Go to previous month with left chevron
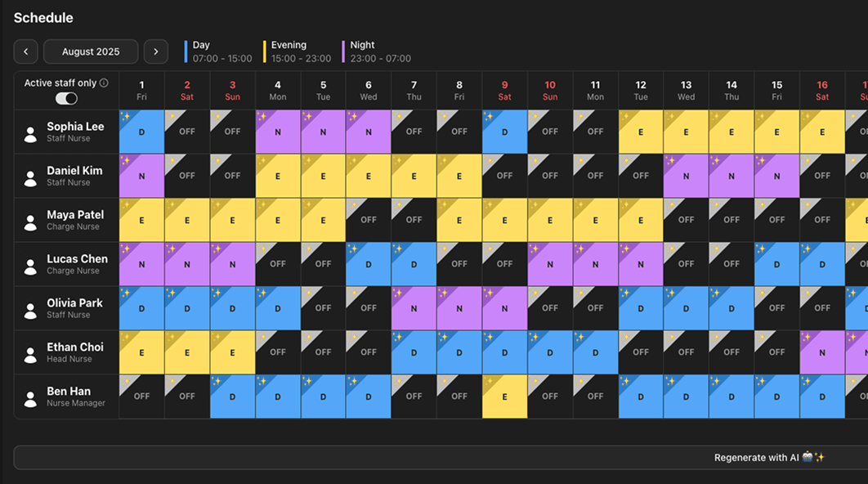The image size is (868, 484). click(x=26, y=52)
